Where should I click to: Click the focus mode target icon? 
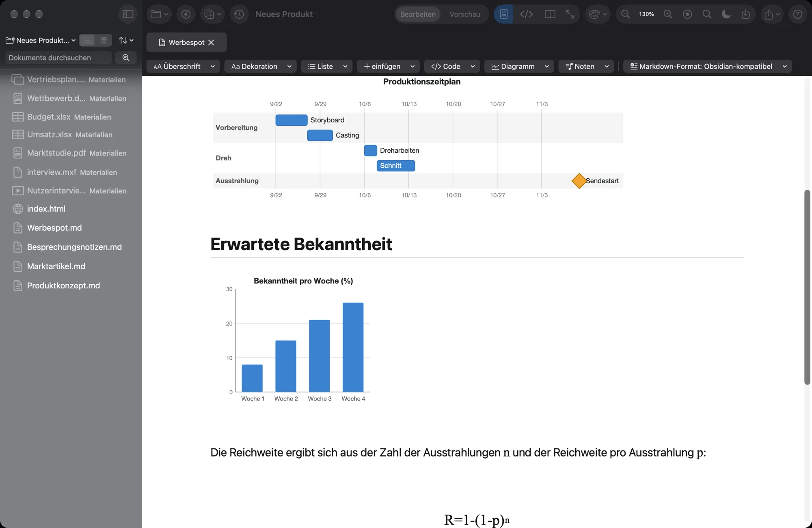(687, 14)
